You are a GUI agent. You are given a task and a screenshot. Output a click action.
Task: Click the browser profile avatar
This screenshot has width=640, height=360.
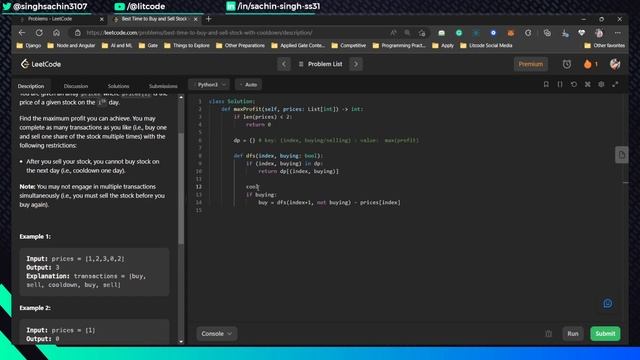click(x=599, y=33)
